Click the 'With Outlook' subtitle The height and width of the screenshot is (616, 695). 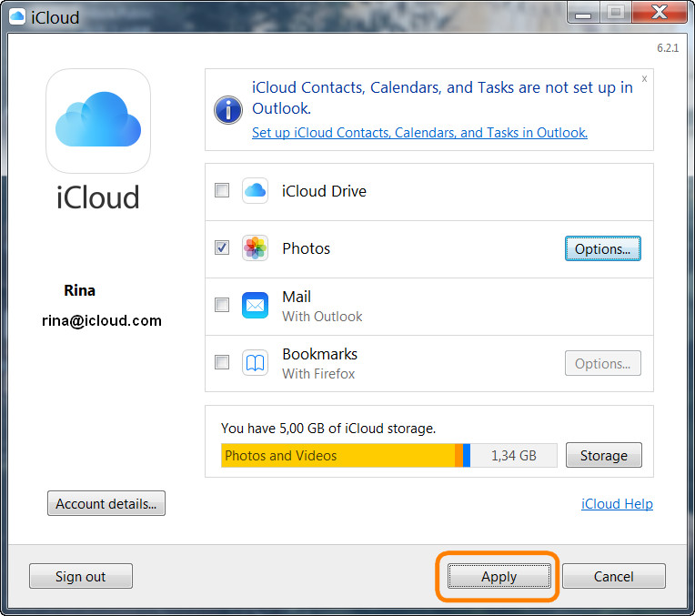click(322, 317)
